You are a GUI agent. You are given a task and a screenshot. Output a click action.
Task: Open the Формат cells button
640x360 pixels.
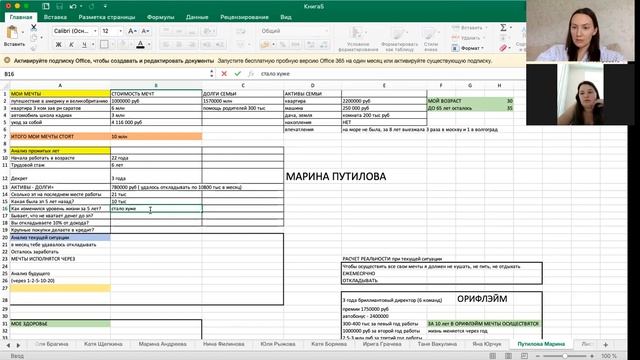pyautogui.click(x=468, y=48)
